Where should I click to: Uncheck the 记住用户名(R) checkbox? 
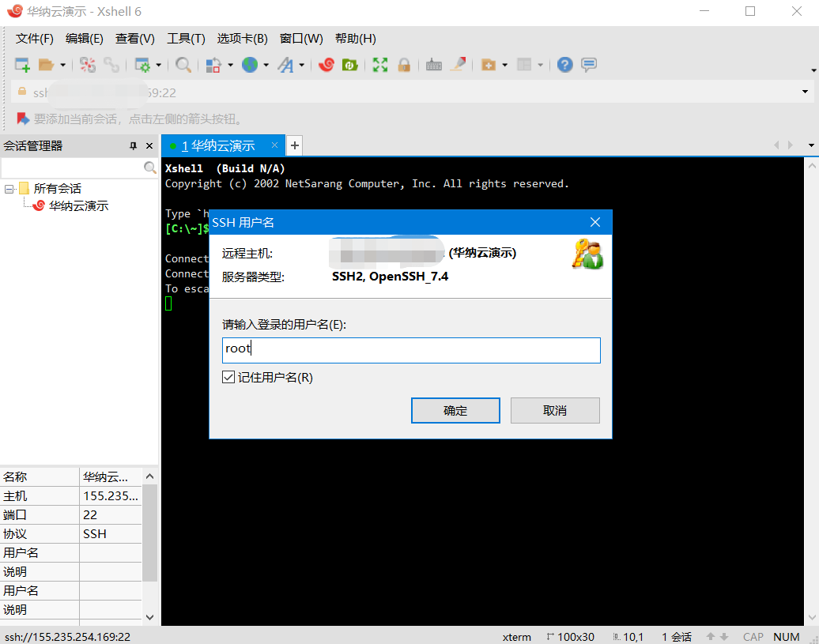click(x=228, y=377)
